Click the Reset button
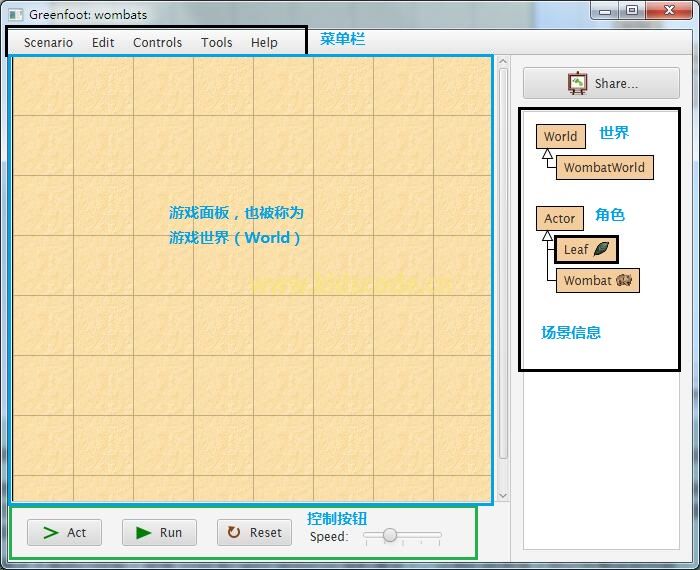This screenshot has width=700, height=570. [254, 533]
